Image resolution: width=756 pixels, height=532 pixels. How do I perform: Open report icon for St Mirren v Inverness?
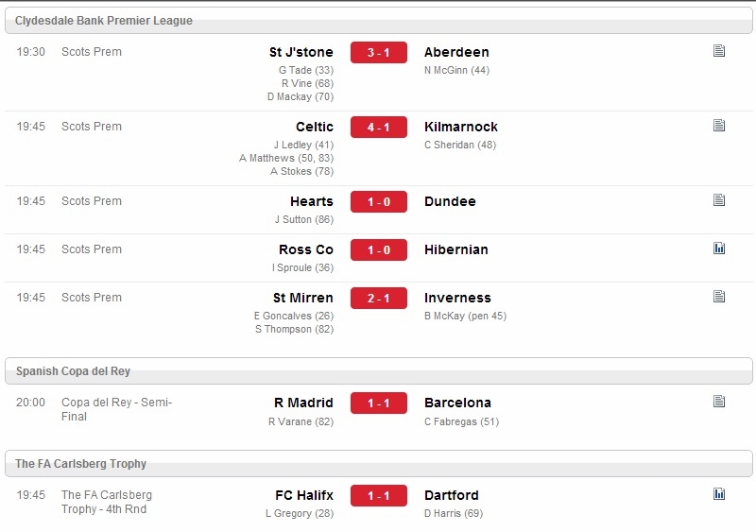[x=719, y=297]
